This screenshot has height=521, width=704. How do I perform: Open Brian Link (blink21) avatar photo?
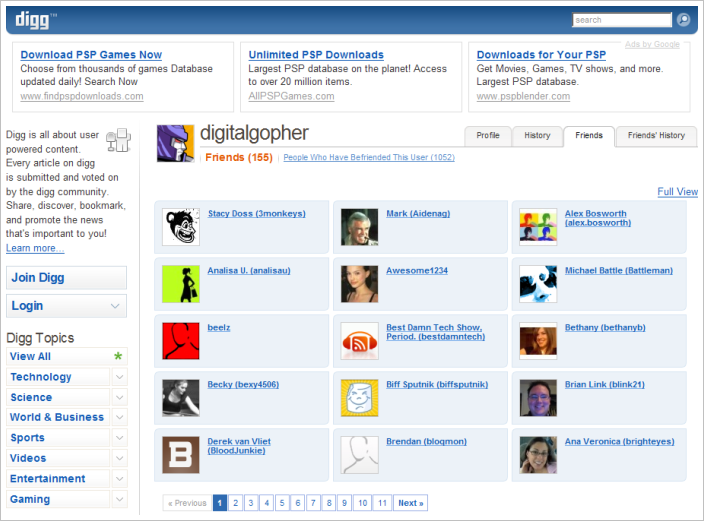pyautogui.click(x=538, y=398)
